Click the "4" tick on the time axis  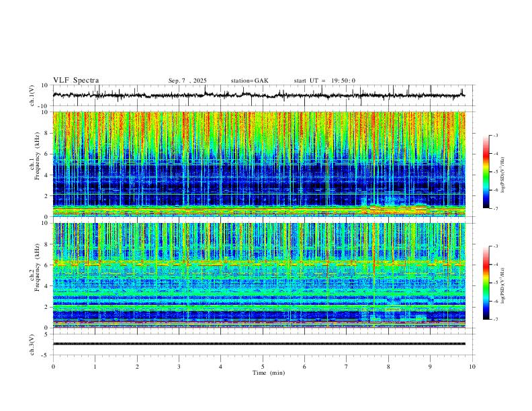[x=221, y=367]
